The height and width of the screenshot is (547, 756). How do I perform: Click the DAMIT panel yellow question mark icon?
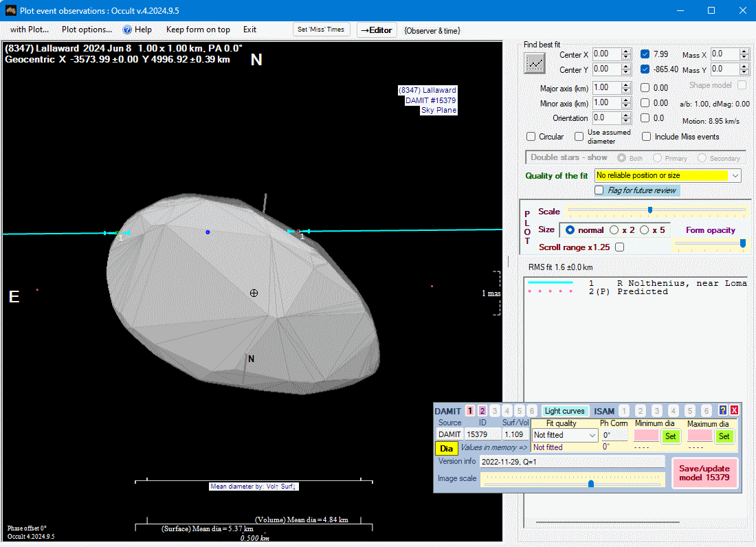click(723, 410)
